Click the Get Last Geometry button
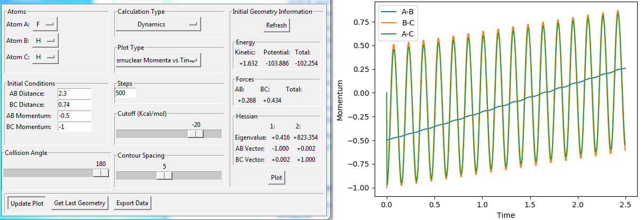This screenshot has height=220, width=644. pyautogui.click(x=80, y=203)
